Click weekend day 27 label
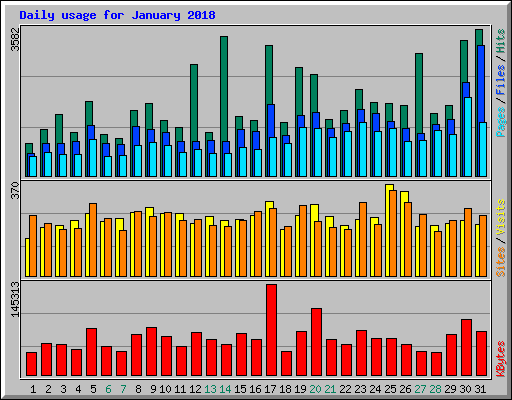The width and height of the screenshot is (512, 400). point(420,389)
